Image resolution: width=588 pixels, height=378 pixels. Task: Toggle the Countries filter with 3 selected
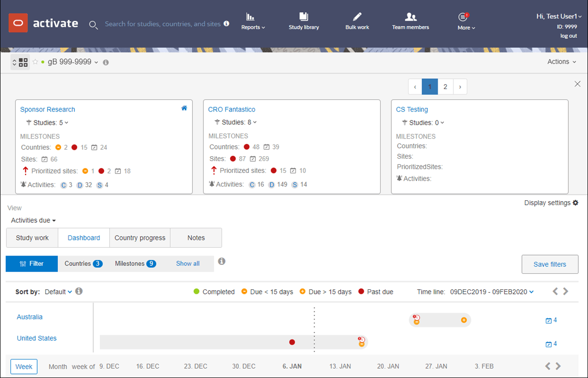(83, 263)
